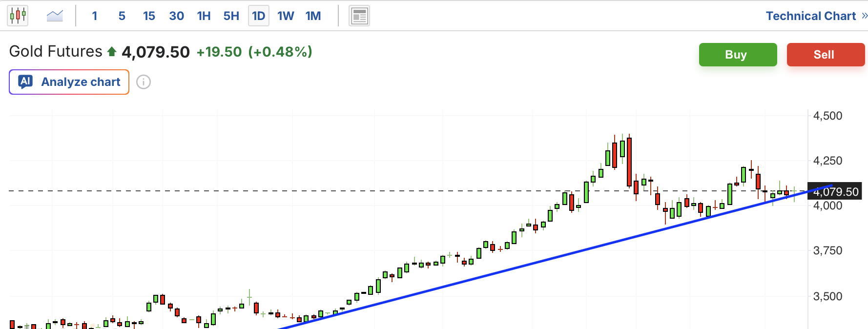Click the 4,500 price axis label

tap(827, 116)
